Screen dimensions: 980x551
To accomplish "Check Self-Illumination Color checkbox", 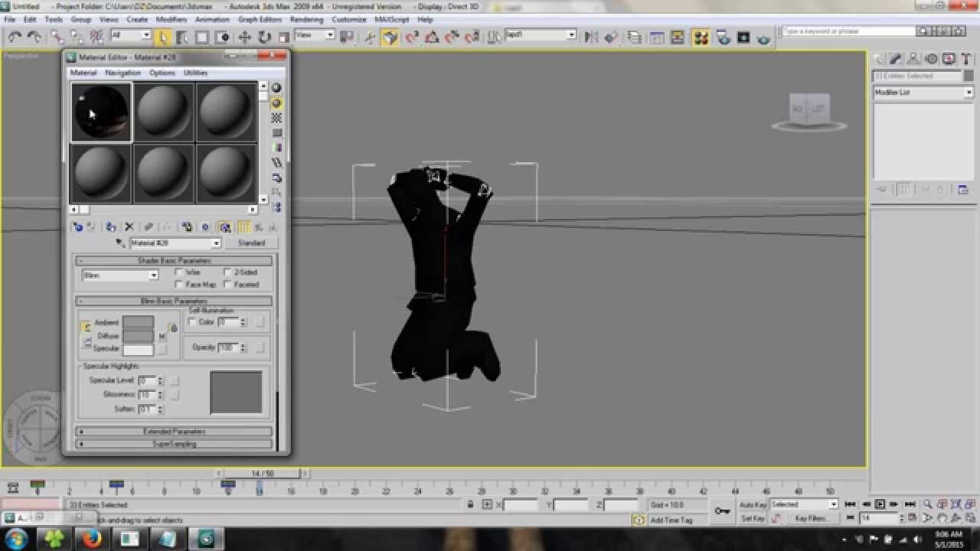I will point(192,321).
